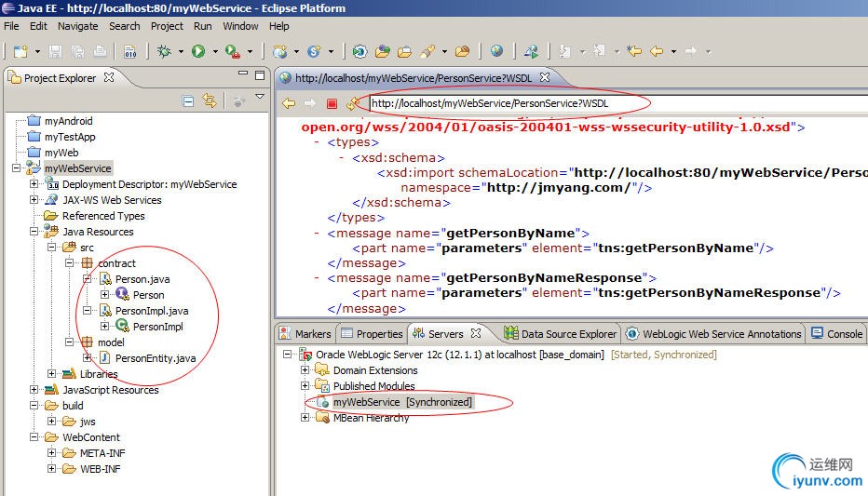Close the PersonService?WSDL browser tab

point(545,77)
